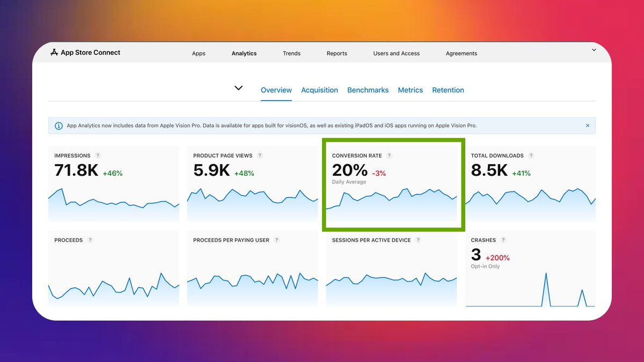Select the Benchmarks tab

tap(368, 90)
